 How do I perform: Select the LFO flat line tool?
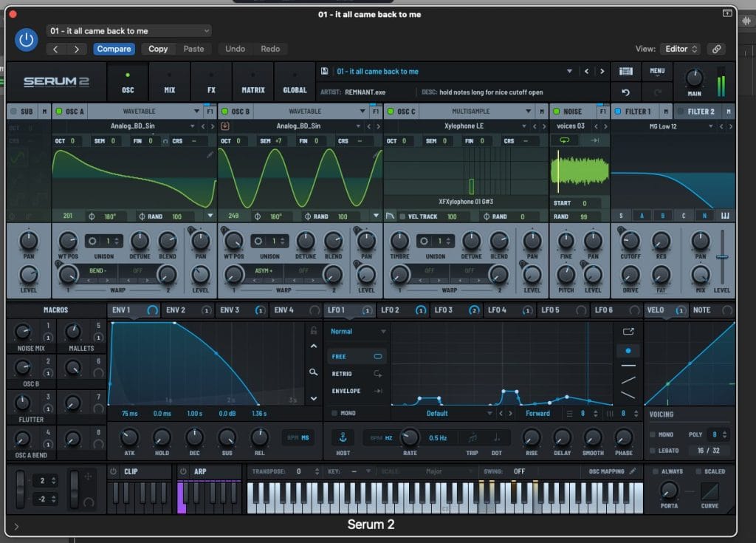point(628,366)
